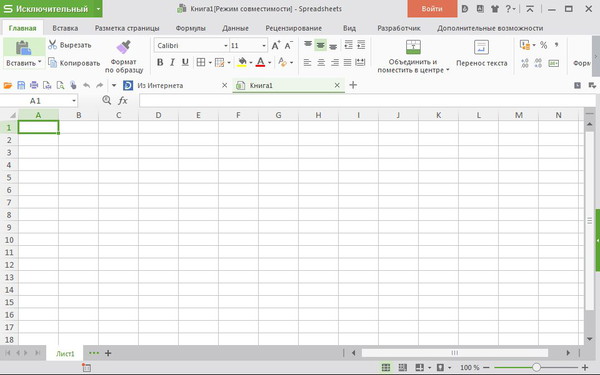Viewport: 600px width, 375px height.
Task: Click the open folder icon in quick toolbar
Action: pyautogui.click(x=8, y=85)
